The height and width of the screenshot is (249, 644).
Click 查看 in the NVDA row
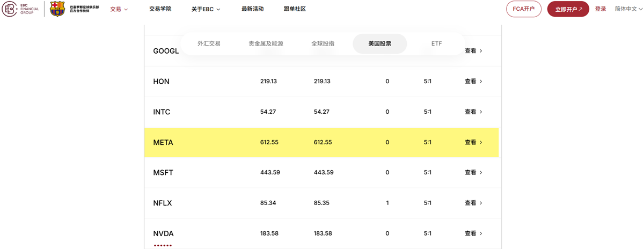pyautogui.click(x=474, y=234)
